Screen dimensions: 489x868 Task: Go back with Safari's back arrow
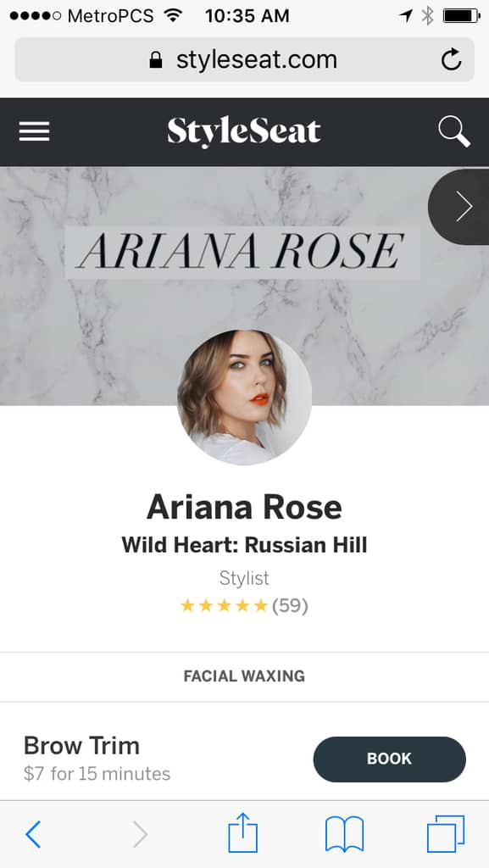pyautogui.click(x=33, y=834)
